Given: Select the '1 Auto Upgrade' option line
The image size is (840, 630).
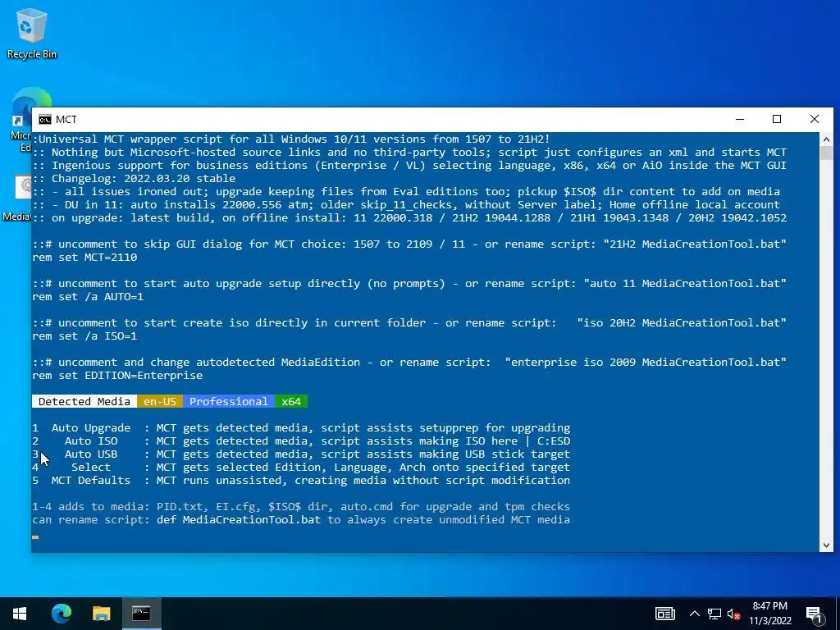Looking at the screenshot, I should [x=301, y=428].
